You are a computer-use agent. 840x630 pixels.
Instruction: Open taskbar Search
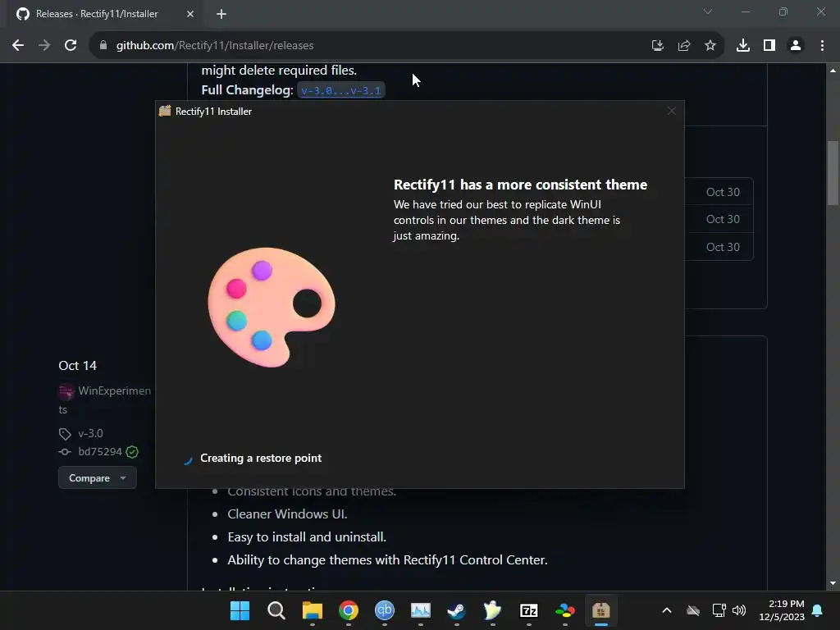click(276, 610)
